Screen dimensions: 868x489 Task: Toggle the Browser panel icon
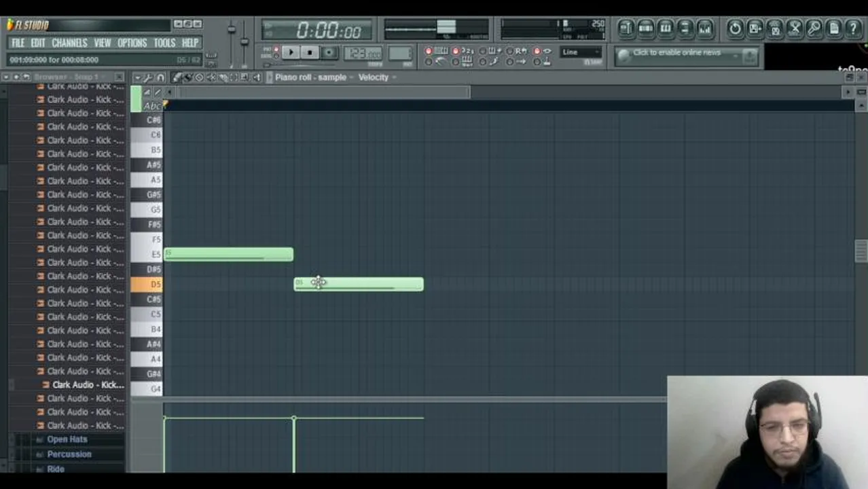pyautogui.click(x=685, y=28)
